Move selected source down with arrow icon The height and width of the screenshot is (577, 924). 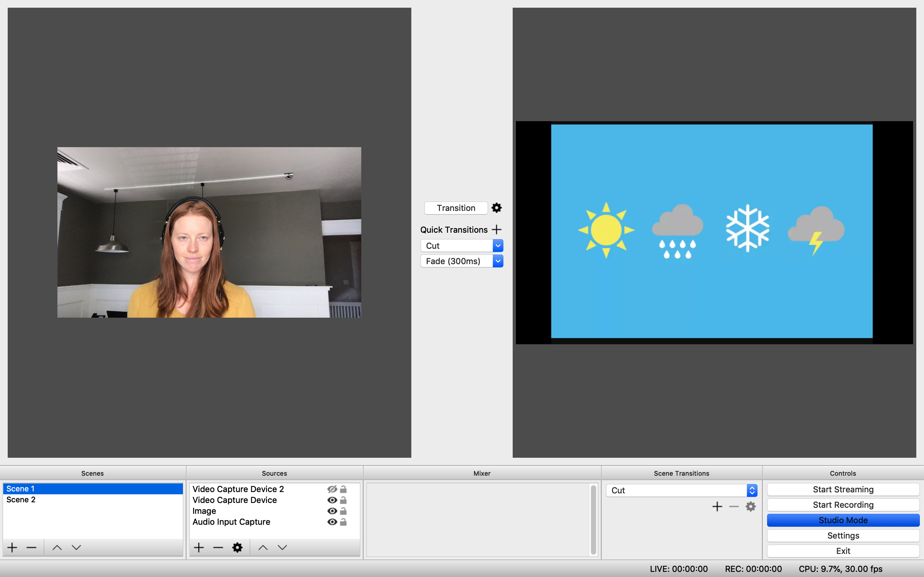pos(282,548)
